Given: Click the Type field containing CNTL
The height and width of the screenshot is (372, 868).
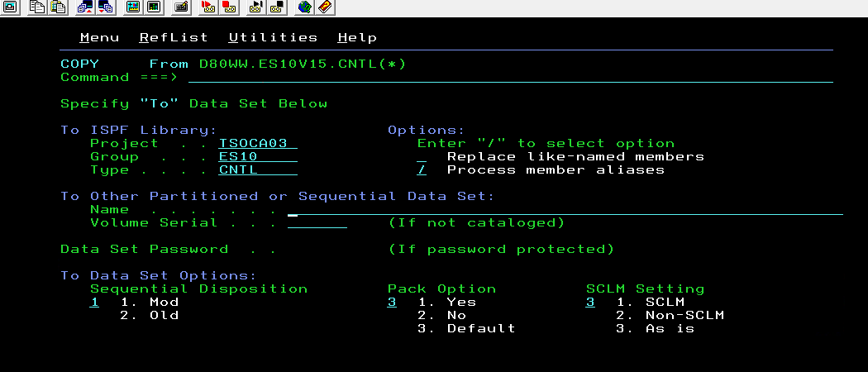Looking at the screenshot, I should [x=258, y=170].
